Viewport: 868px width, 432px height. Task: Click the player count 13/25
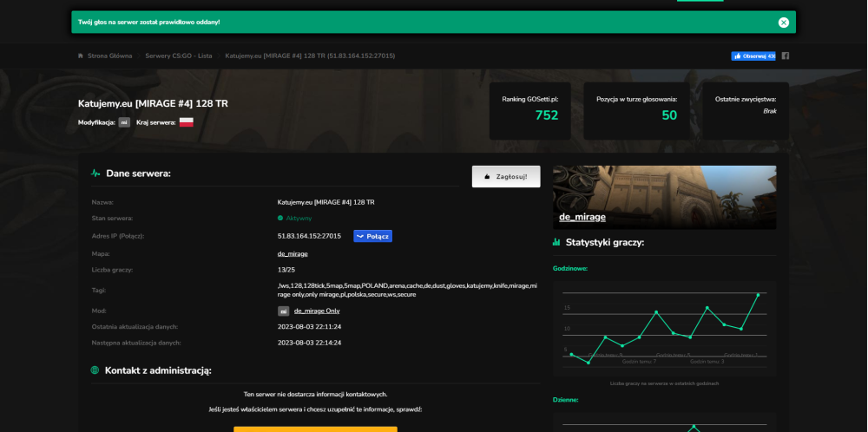(x=286, y=270)
